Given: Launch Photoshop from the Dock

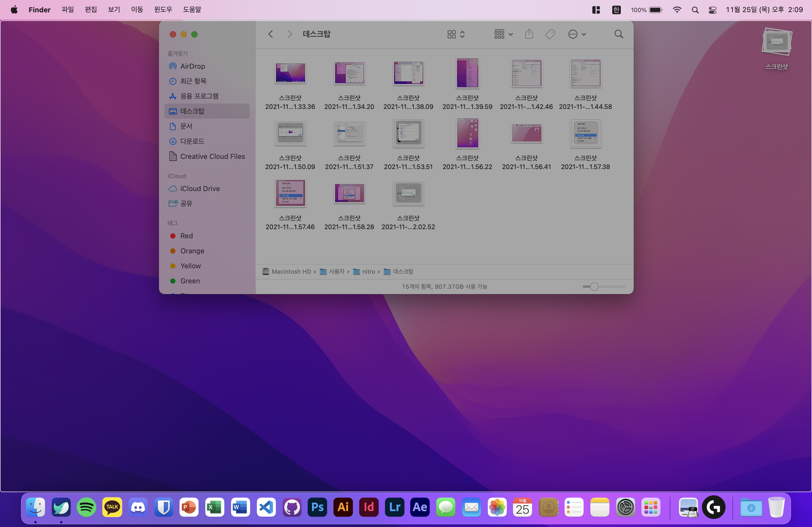Looking at the screenshot, I should [x=317, y=507].
